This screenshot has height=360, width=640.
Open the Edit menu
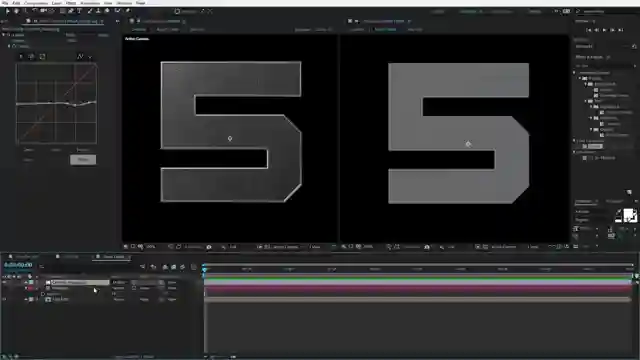(16, 3)
